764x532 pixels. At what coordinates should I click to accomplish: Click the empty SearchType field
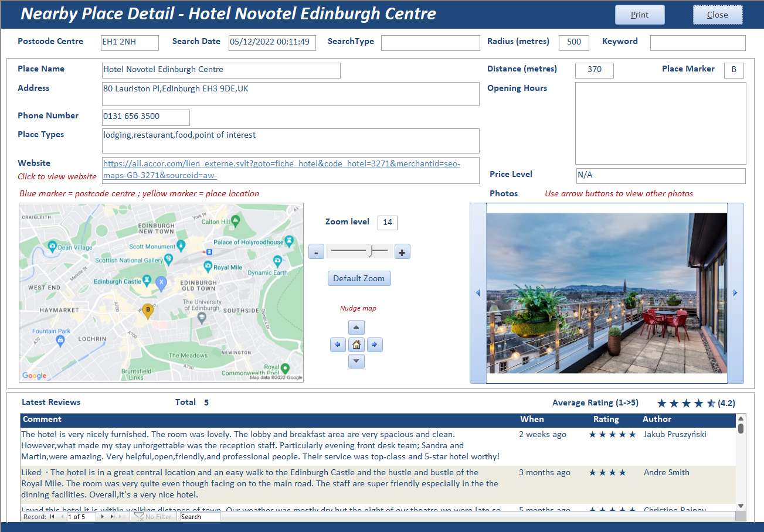(430, 43)
